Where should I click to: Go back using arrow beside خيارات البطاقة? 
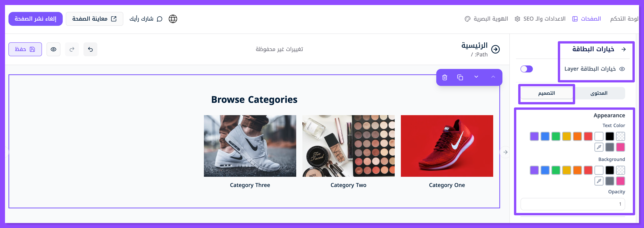(624, 49)
